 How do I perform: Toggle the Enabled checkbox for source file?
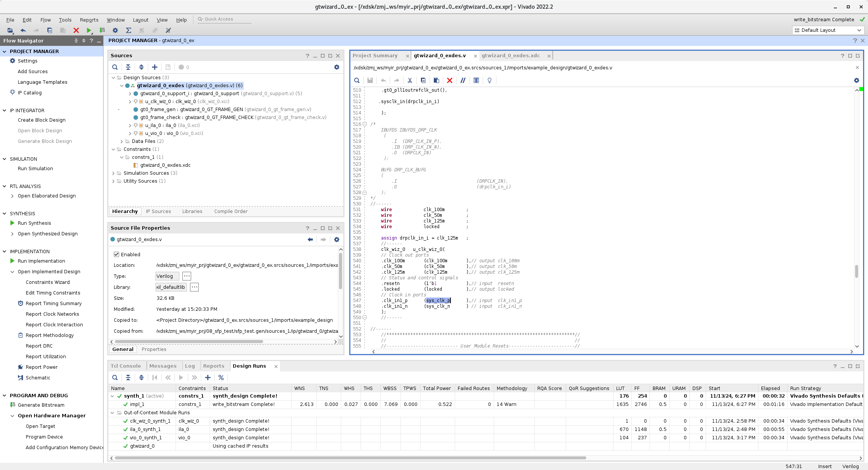116,254
